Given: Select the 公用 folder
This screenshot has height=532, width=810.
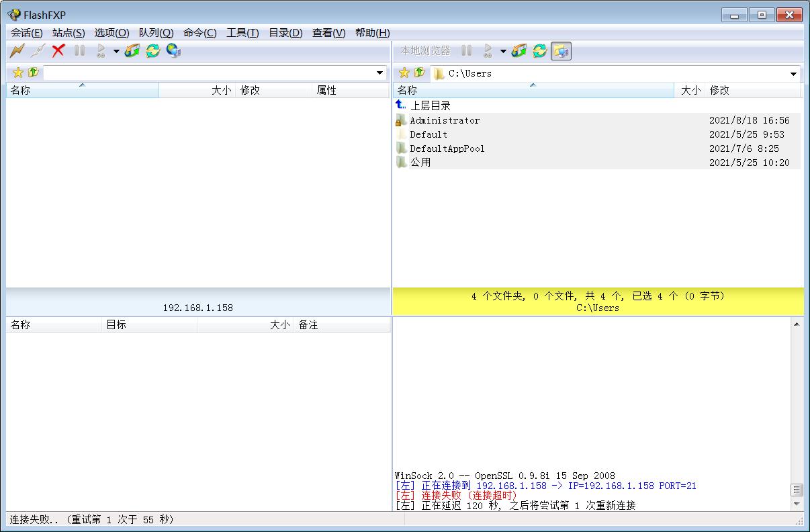Looking at the screenshot, I should click(420, 163).
